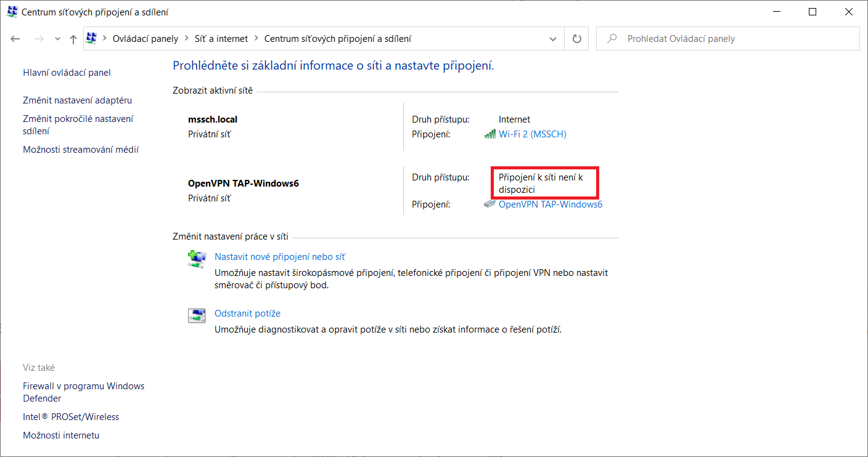The width and height of the screenshot is (868, 457).
Task: Open OpenVPN TAP-Windows6 connection link
Action: (550, 204)
